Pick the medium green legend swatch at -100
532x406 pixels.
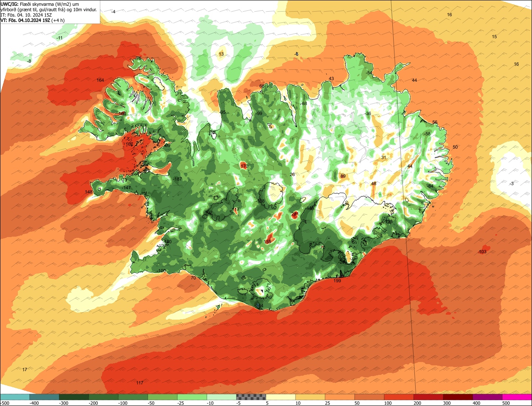point(133,397)
